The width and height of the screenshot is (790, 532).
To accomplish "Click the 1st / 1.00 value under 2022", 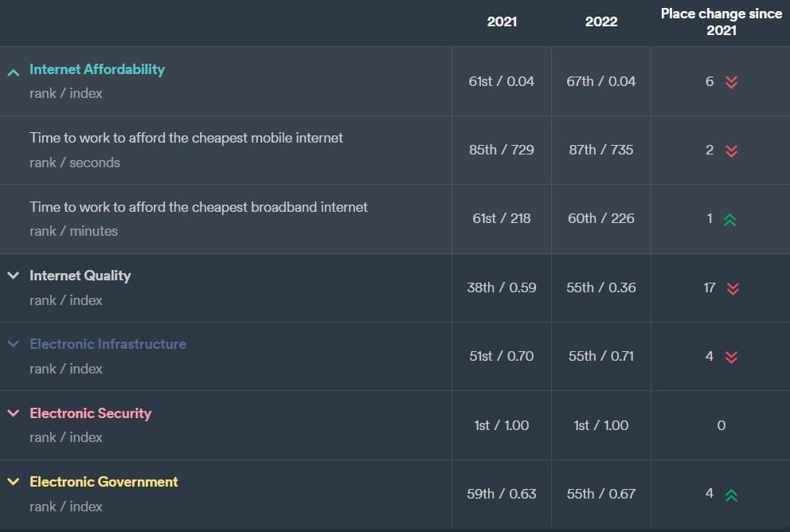I will (x=601, y=425).
